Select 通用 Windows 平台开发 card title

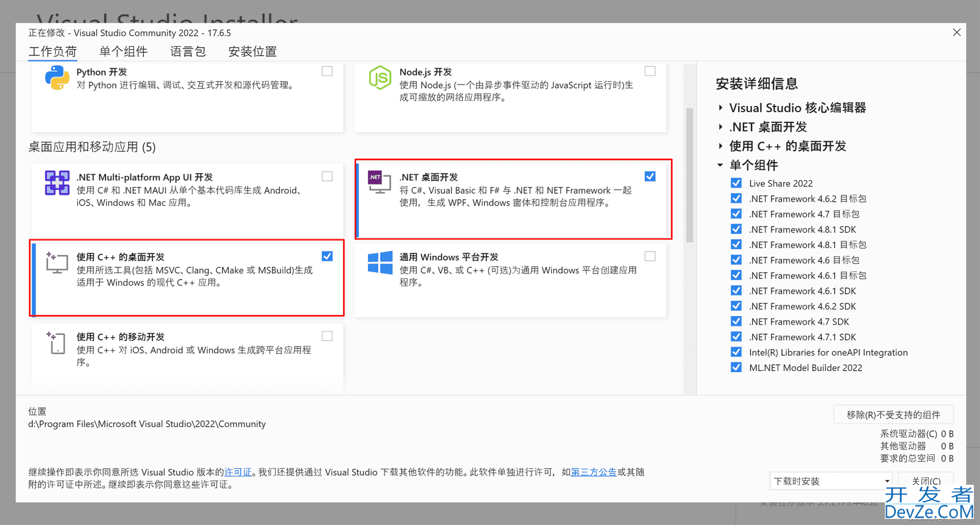pyautogui.click(x=449, y=257)
